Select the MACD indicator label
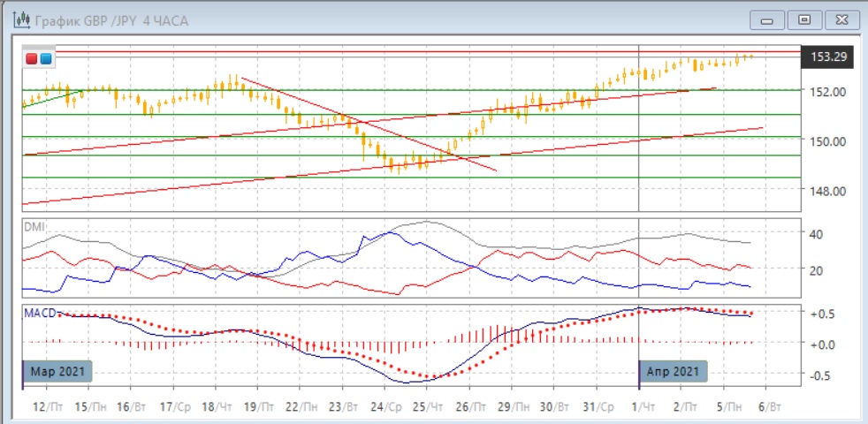 (39, 313)
